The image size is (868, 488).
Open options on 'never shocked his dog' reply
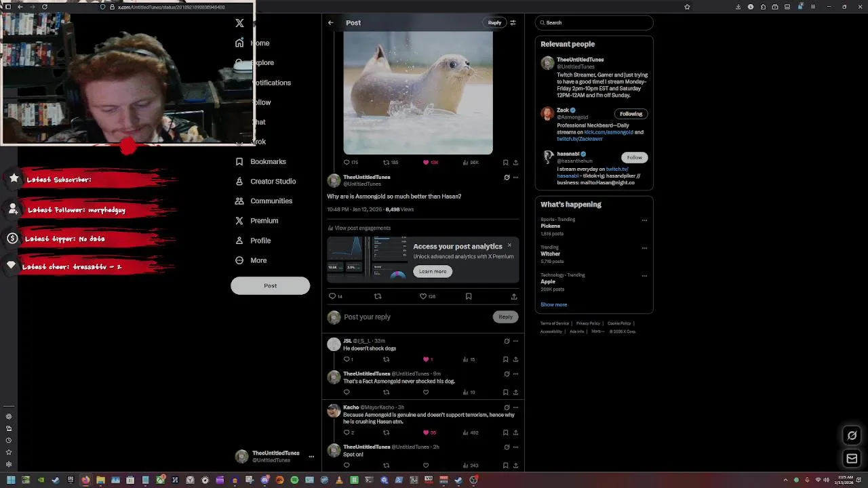516,373
